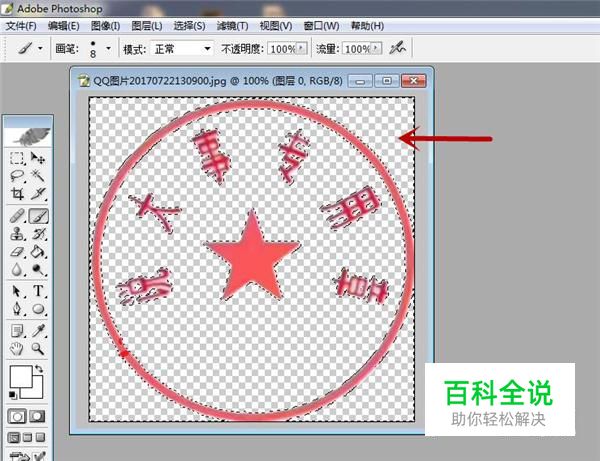Click the brush tool options icon
The width and height of the screenshot is (600, 461).
25,49
